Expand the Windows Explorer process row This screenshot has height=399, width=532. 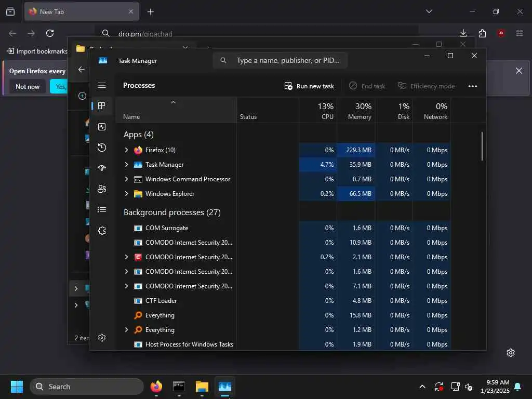[127, 194]
